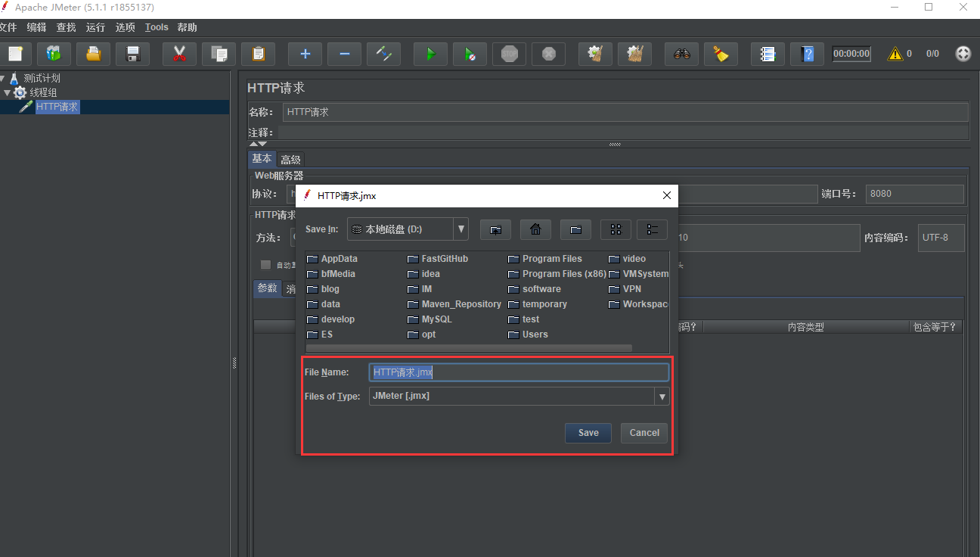This screenshot has width=980, height=557.
Task: Go to Home directory icon
Action: [535, 229]
